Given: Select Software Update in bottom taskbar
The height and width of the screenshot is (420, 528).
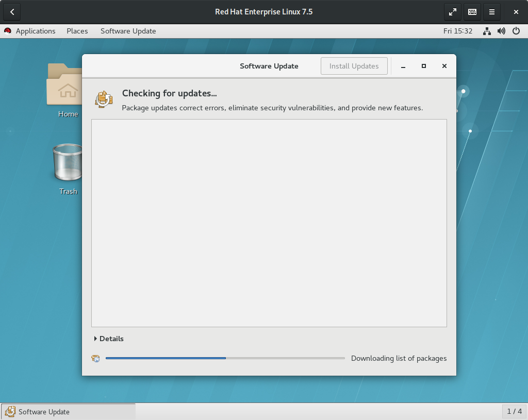Looking at the screenshot, I should pos(68,412).
